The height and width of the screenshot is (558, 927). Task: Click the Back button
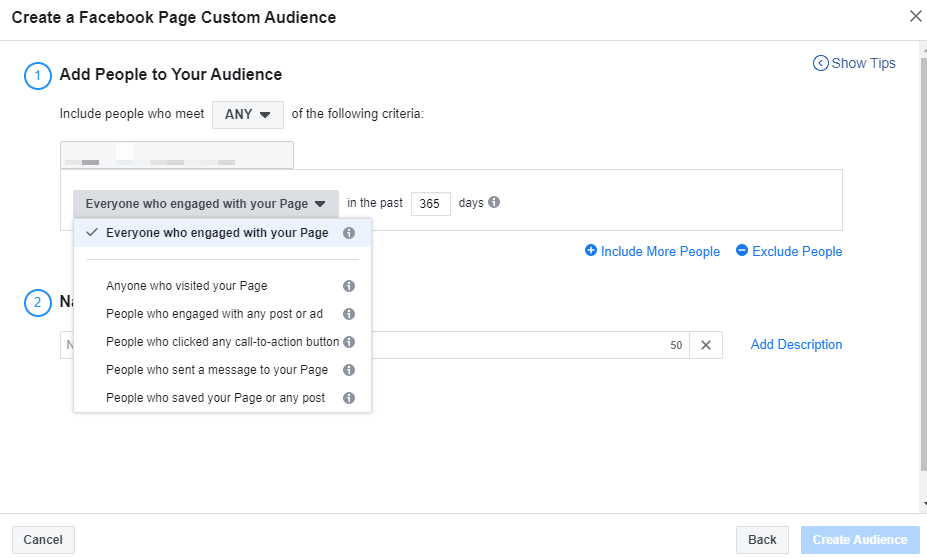point(762,540)
